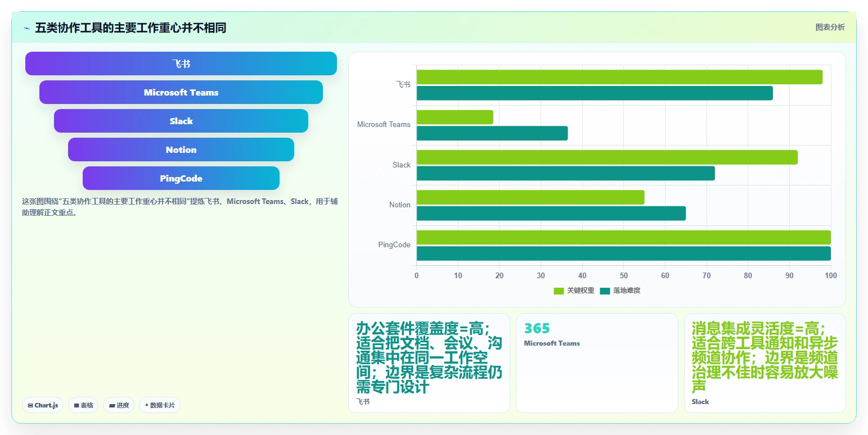Click the x-axis tick label 0

(x=416, y=275)
